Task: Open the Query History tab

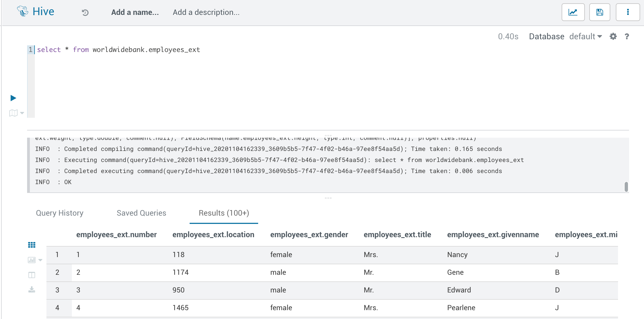Action: point(59,213)
